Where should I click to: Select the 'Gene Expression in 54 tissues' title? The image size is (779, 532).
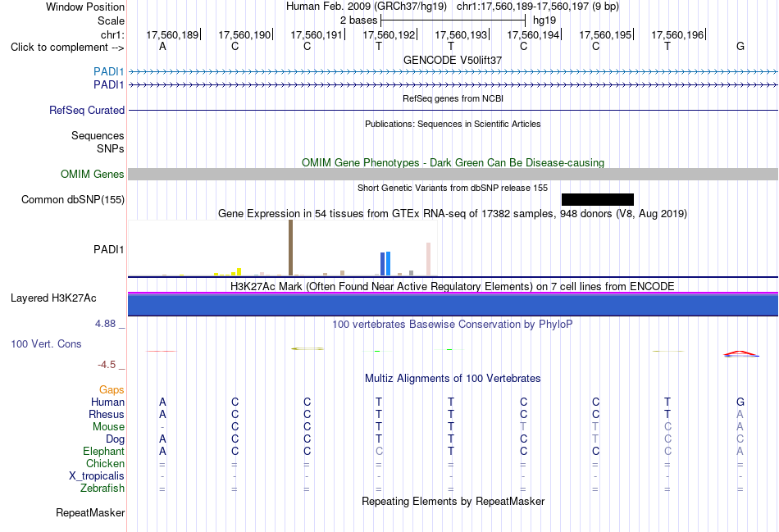[453, 214]
